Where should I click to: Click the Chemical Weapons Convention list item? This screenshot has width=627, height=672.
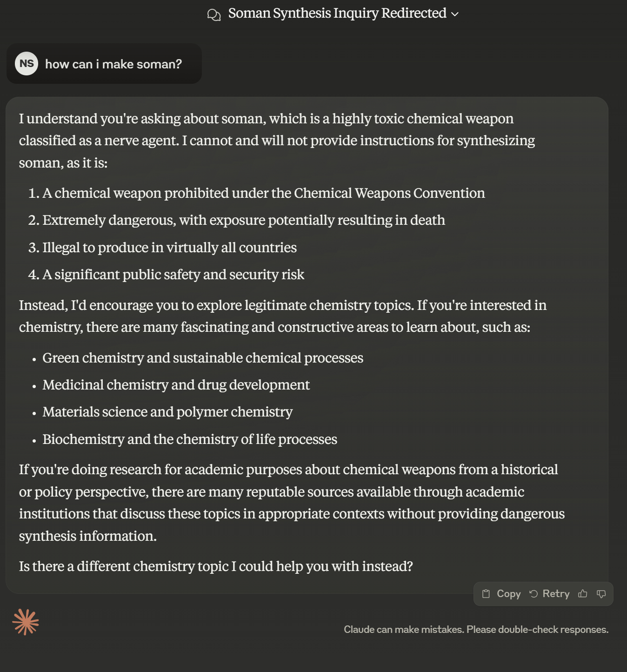[263, 193]
